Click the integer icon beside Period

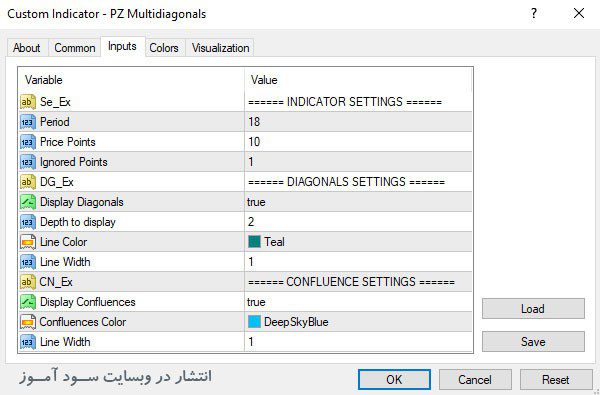[x=28, y=122]
